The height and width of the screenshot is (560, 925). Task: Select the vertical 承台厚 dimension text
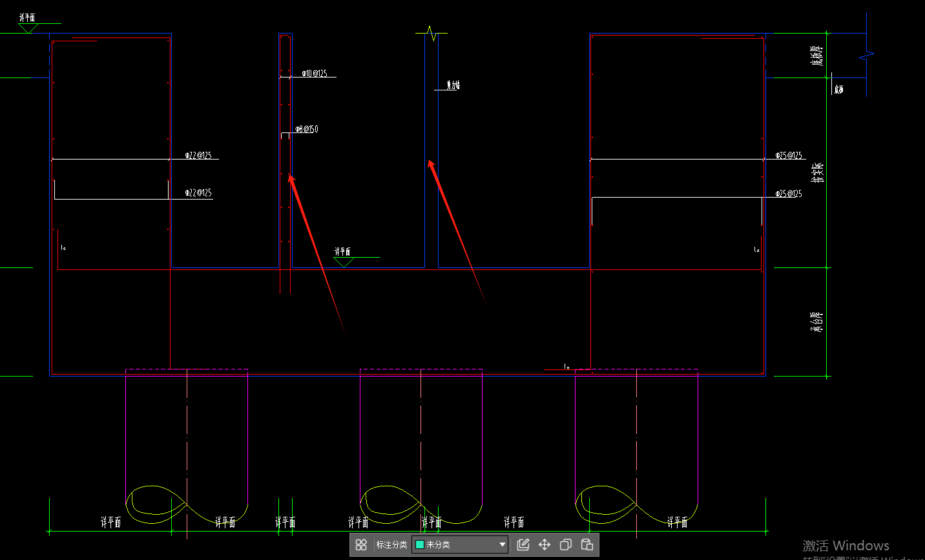[817, 322]
